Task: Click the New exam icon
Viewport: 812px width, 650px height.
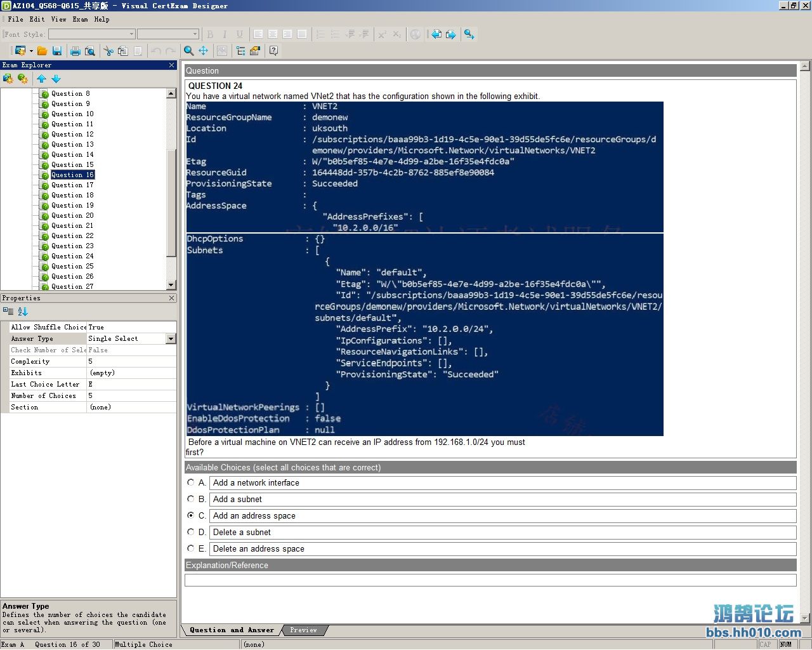Action: click(20, 51)
